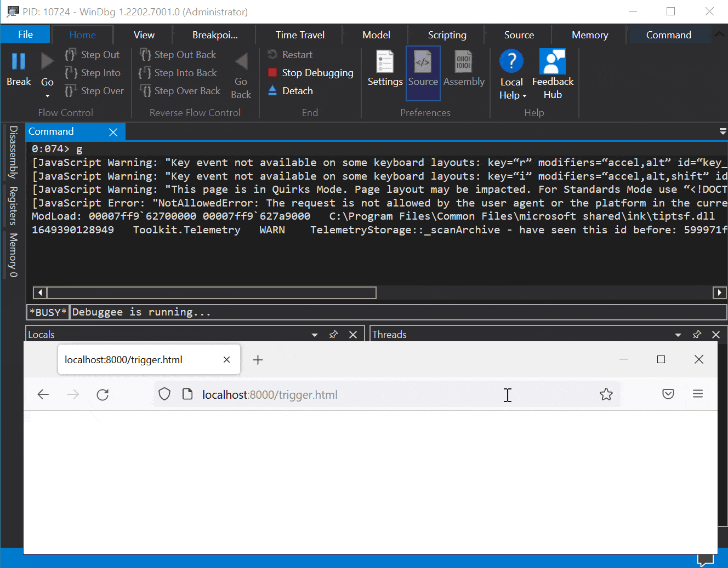728x568 pixels.
Task: Detach the debugger from the process
Action: point(290,91)
